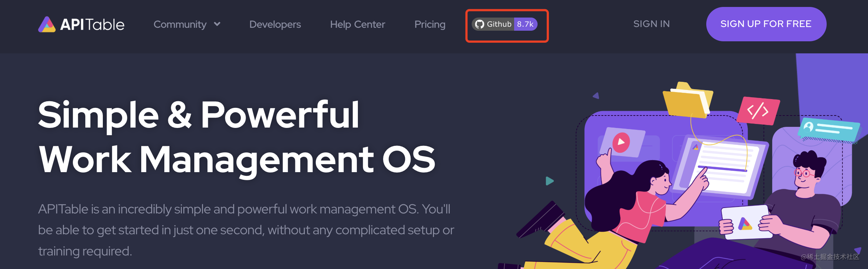Open the Help Center link
The image size is (868, 269).
(358, 24)
